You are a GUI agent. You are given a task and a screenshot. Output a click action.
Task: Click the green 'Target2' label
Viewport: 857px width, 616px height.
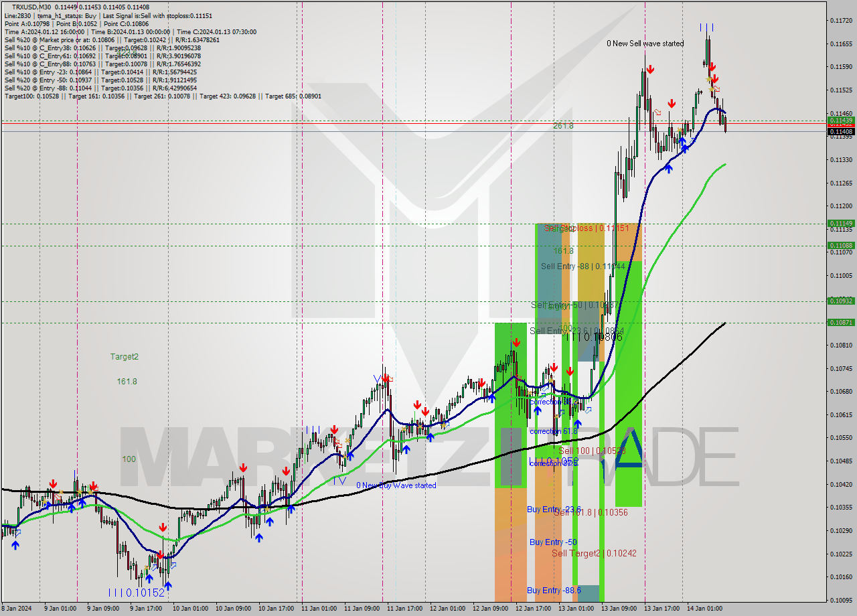coord(125,357)
